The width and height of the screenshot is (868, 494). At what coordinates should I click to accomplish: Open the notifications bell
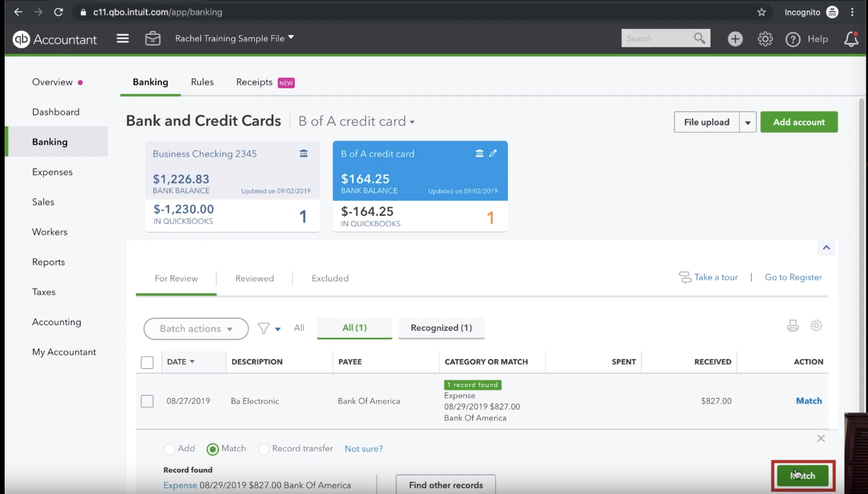point(851,39)
